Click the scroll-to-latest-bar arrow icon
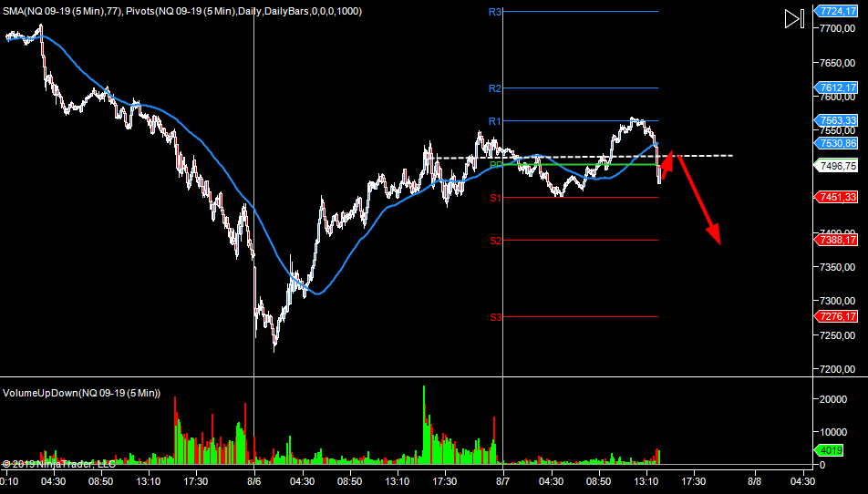 pyautogui.click(x=793, y=19)
